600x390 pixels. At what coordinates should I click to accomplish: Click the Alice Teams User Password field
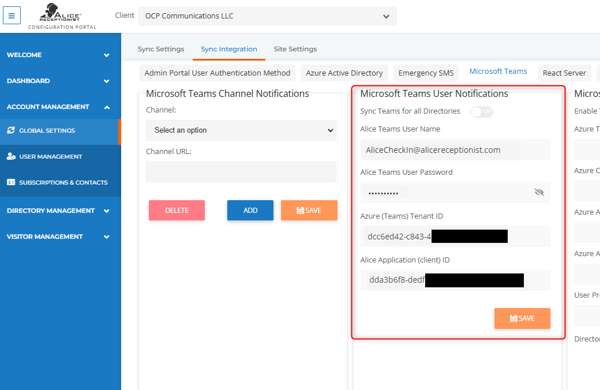tap(455, 193)
